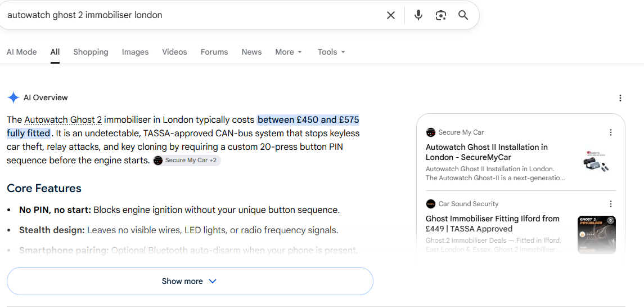The width and height of the screenshot is (644, 307).
Task: Click the 'Smartphone pairing' bullet
Action: coord(188,250)
